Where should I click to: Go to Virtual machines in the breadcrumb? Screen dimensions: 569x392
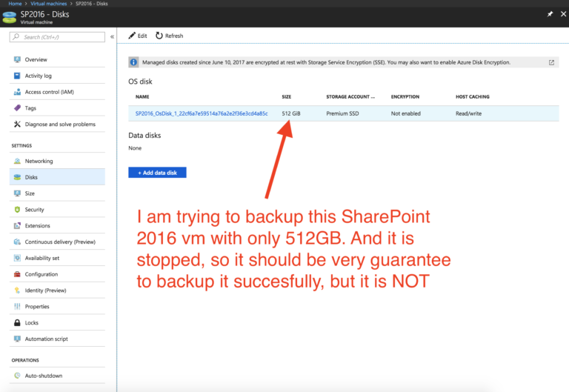(49, 3)
